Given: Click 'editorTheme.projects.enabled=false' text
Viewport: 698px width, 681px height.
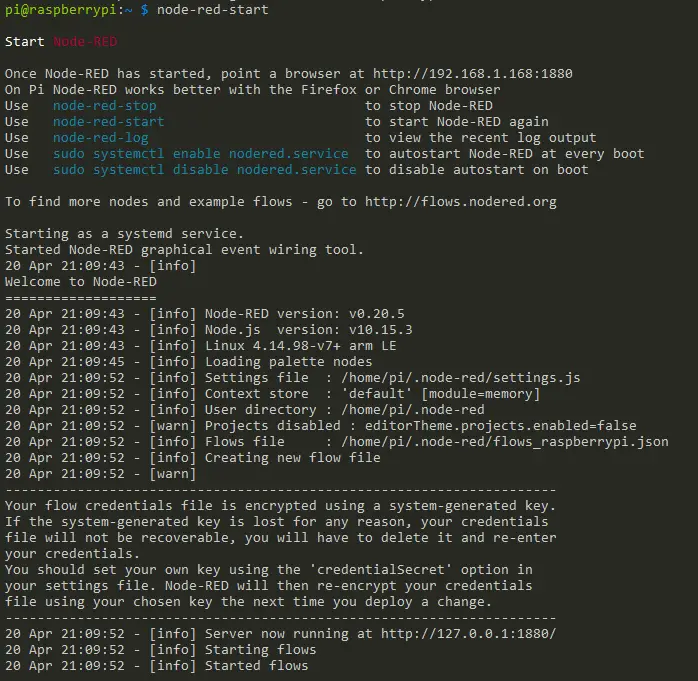Looking at the screenshot, I should [x=501, y=426].
